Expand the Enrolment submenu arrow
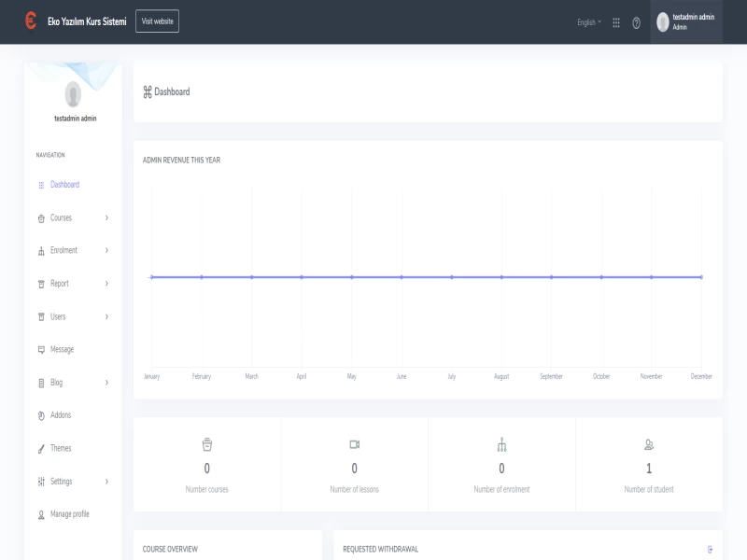The image size is (747, 560). click(x=106, y=251)
